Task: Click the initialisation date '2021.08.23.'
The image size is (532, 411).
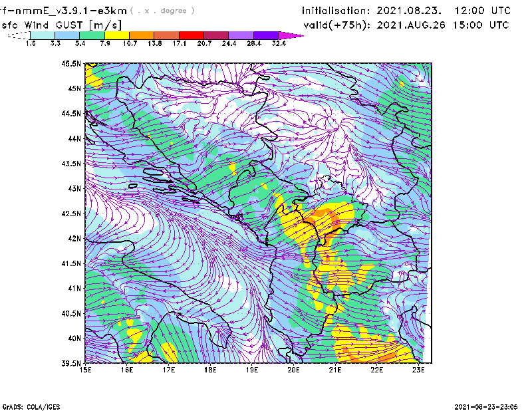Action: pos(409,11)
